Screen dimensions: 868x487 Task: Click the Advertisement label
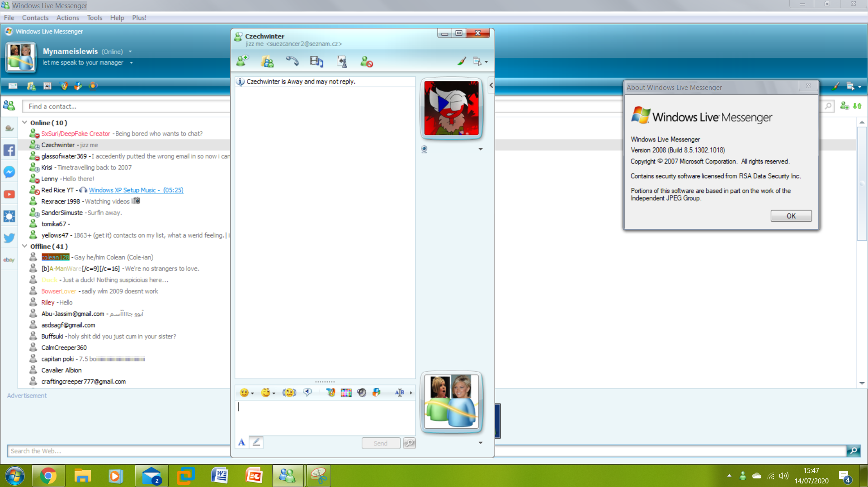tap(27, 396)
